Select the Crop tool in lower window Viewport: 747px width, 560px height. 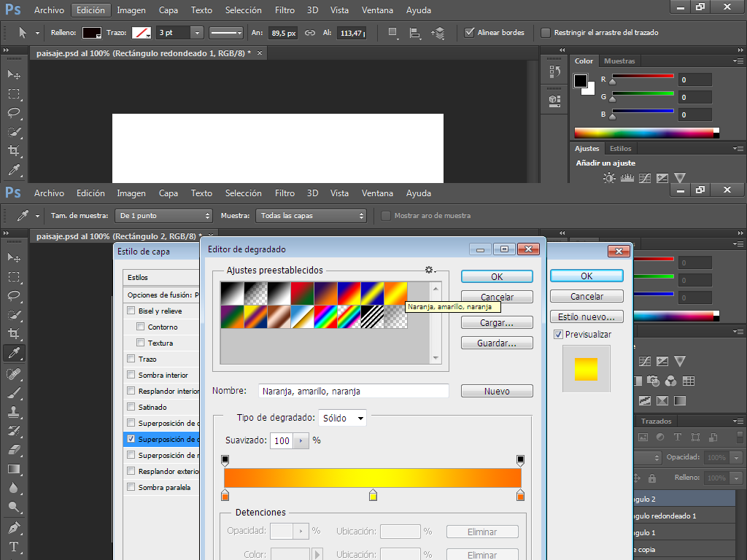pos(14,333)
